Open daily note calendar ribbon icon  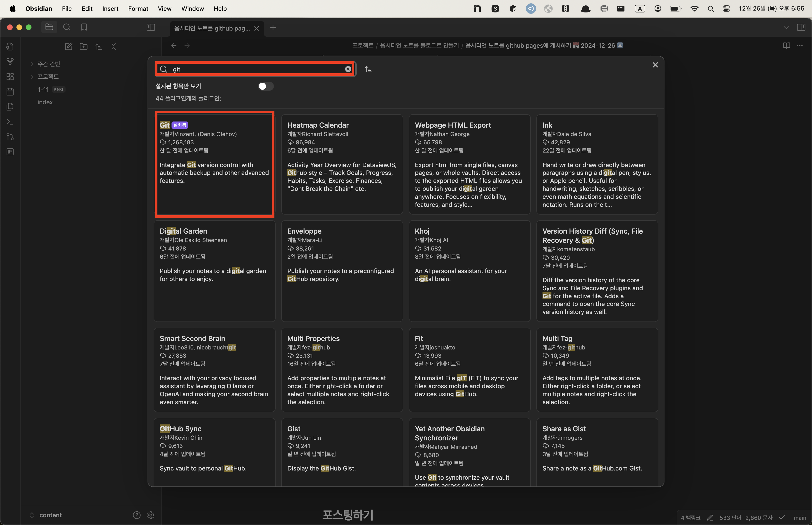[10, 92]
